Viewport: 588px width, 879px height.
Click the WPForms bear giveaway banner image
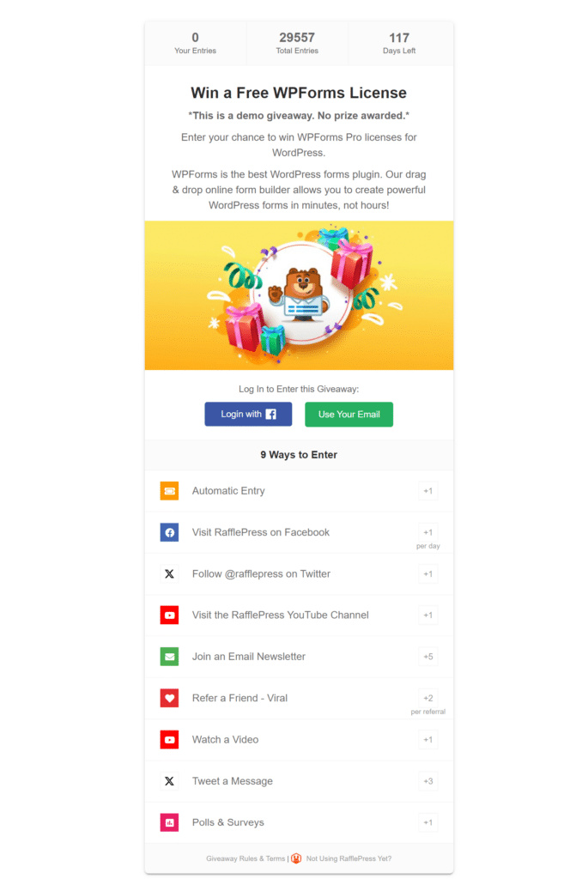299,295
